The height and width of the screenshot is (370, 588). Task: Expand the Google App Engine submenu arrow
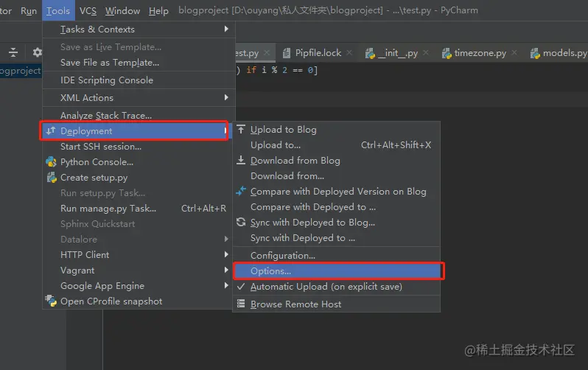226,285
